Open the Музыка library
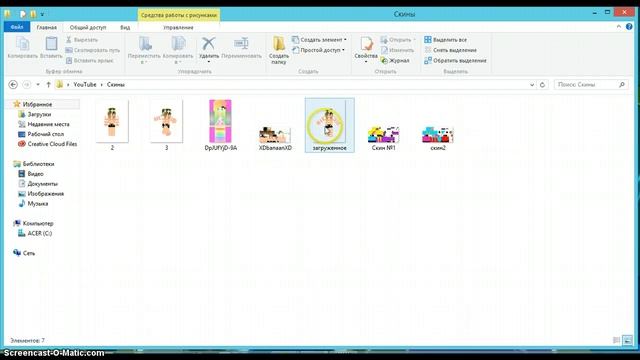 [38, 203]
